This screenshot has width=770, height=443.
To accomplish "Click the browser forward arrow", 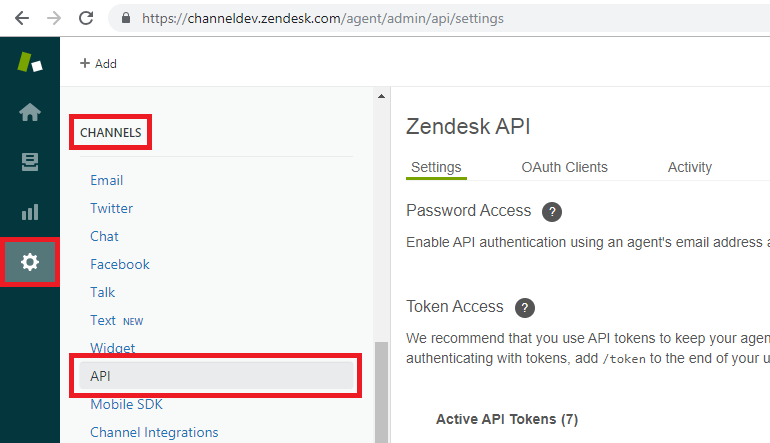I will 54,18.
